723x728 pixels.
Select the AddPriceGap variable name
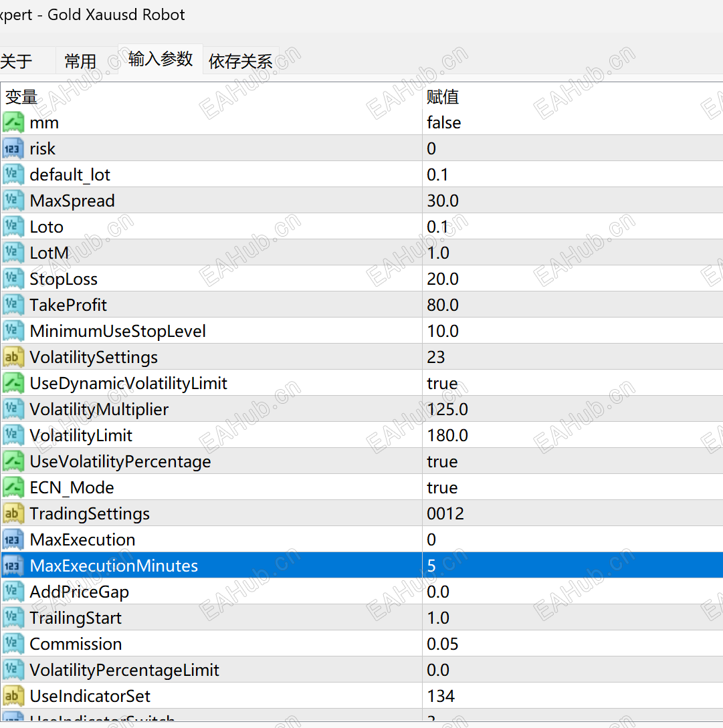point(79,592)
